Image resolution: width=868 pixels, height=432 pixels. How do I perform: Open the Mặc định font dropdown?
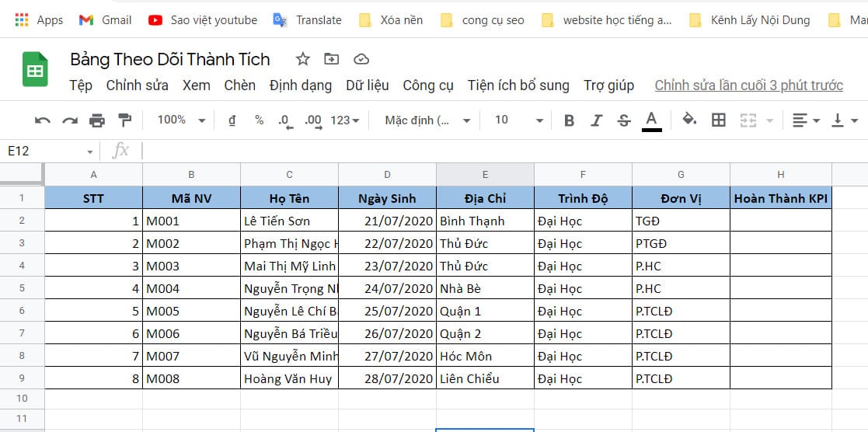[428, 120]
